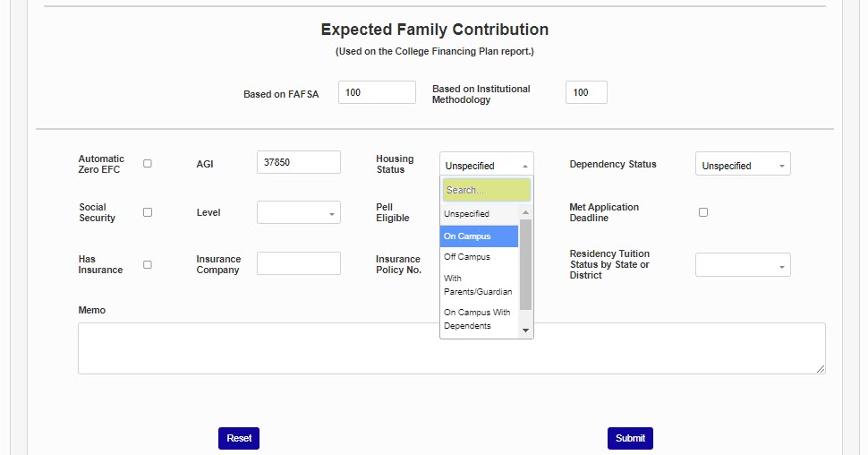868x455 pixels.
Task: Focus the AGI input field
Action: [298, 162]
